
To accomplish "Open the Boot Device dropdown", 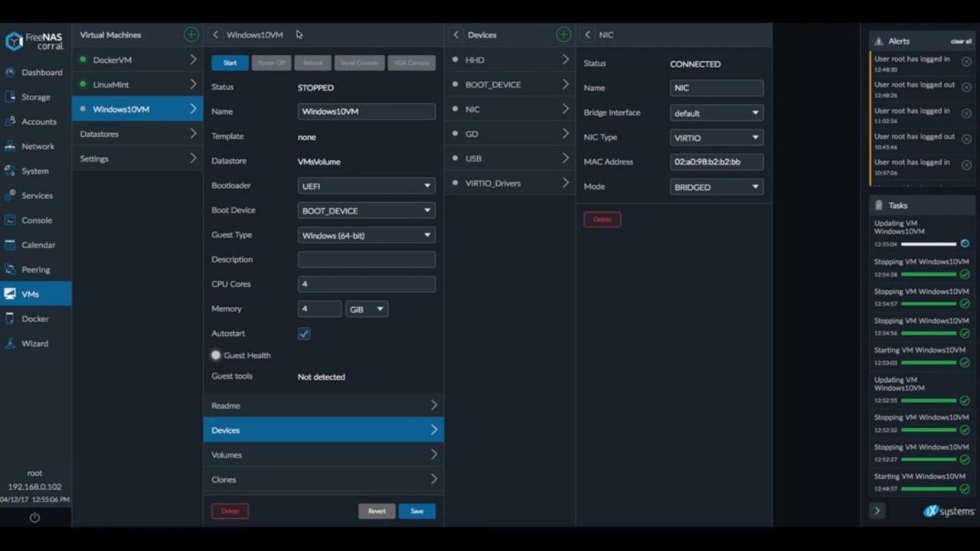I will [x=366, y=210].
